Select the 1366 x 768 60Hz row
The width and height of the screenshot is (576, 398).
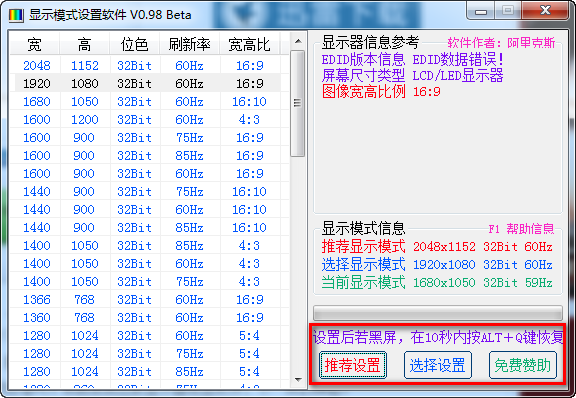tap(145, 300)
